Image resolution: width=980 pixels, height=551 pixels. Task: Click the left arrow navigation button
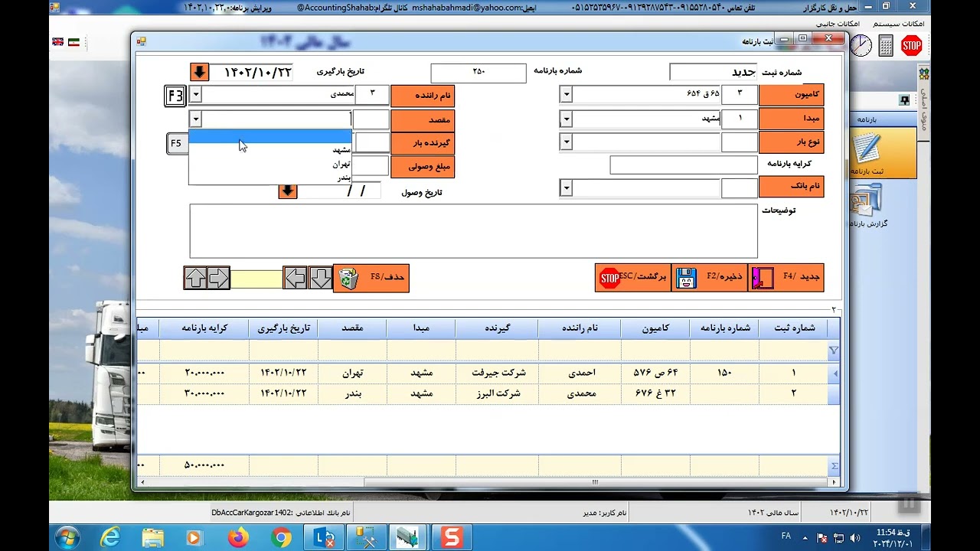pyautogui.click(x=295, y=278)
